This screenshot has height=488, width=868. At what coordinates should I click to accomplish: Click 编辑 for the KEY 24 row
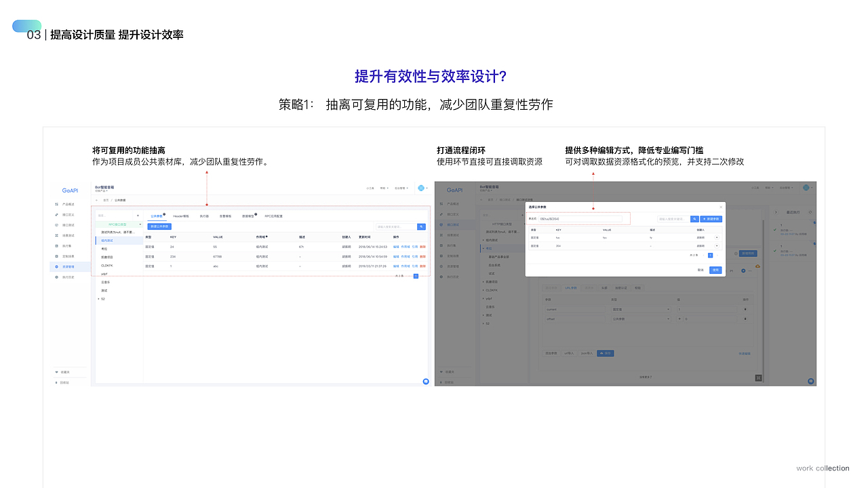tap(396, 246)
